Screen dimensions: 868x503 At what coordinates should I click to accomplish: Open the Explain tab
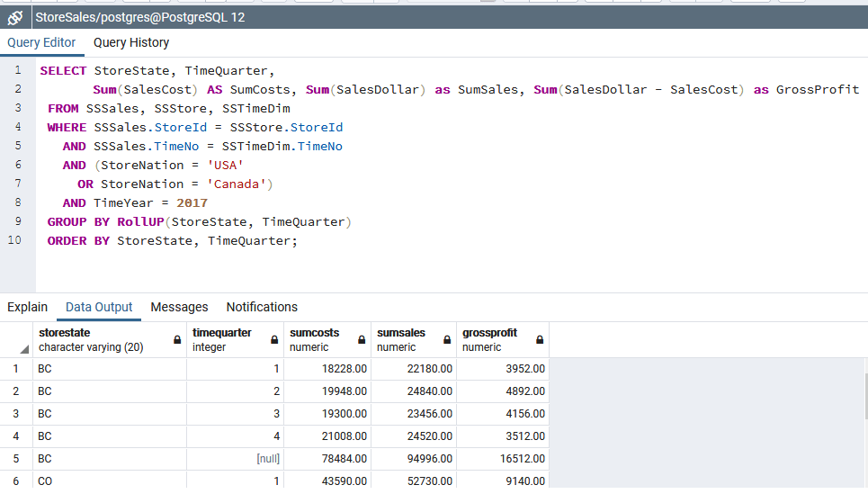[27, 307]
